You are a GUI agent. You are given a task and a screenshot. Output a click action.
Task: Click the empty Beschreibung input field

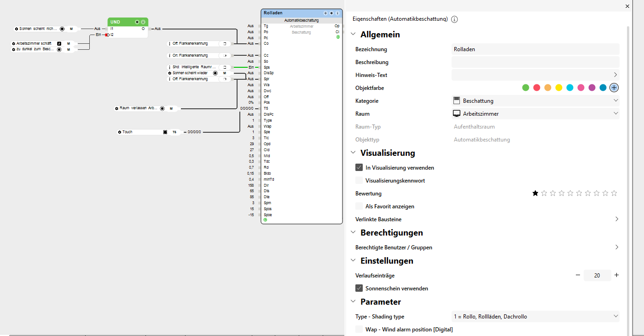[535, 62]
